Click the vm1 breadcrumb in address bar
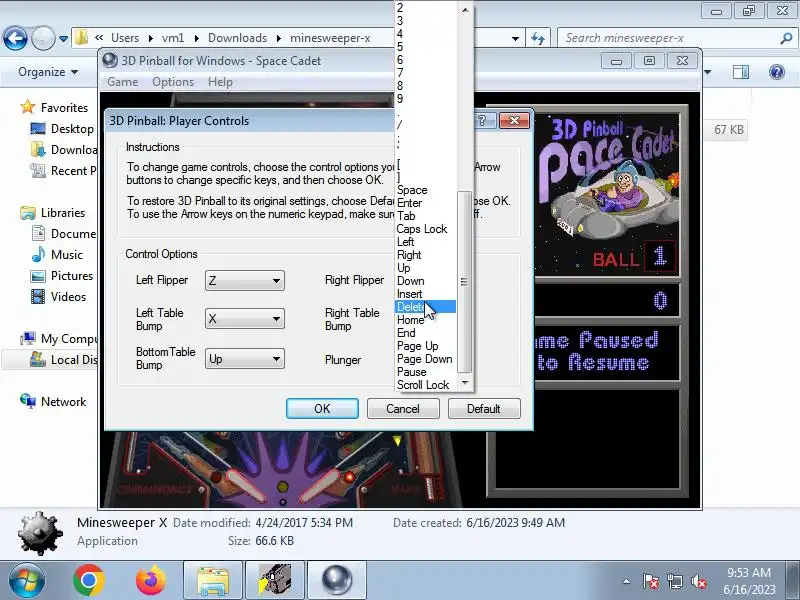This screenshot has height=600, width=800. (x=173, y=38)
